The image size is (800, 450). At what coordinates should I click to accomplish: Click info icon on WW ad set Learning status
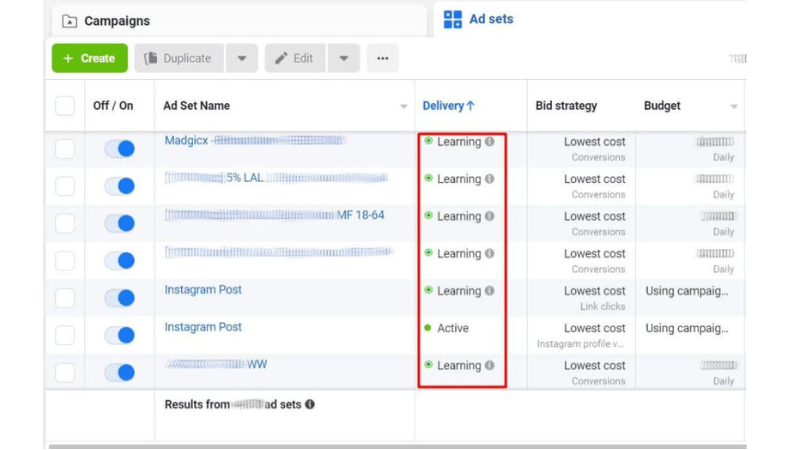[x=490, y=365]
